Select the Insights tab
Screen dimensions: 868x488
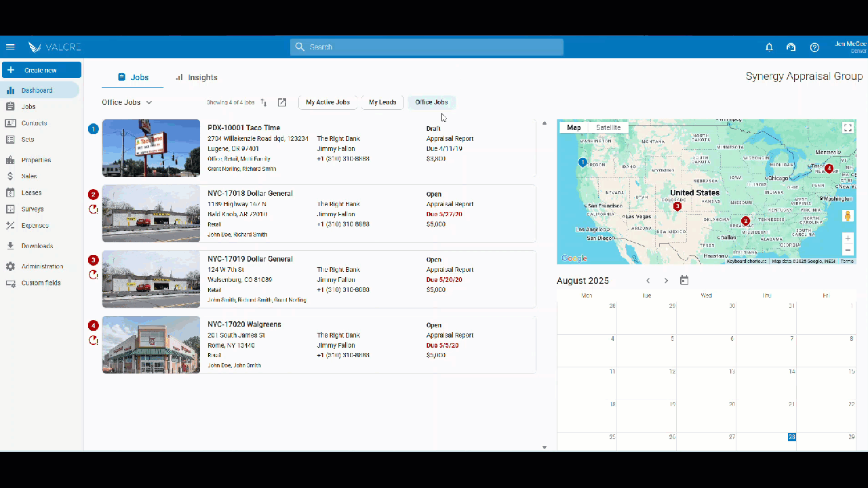coord(196,77)
